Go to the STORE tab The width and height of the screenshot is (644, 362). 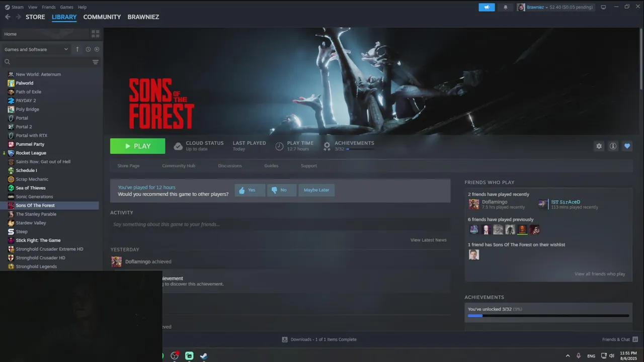click(35, 17)
